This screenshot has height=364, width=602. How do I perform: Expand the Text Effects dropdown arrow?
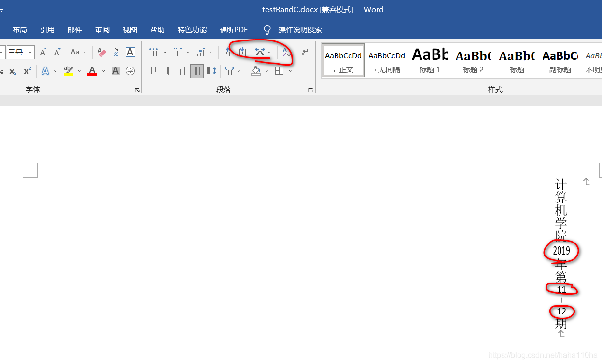click(55, 71)
